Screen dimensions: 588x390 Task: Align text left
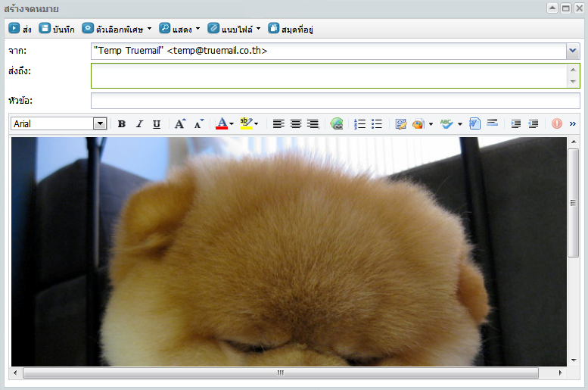[x=278, y=124]
